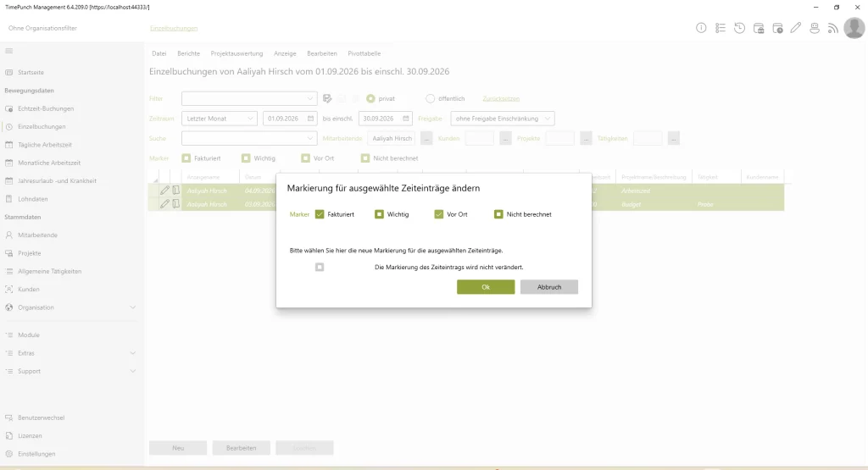Viewport: 868px width, 470px height.
Task: Toggle the hamburger menu in the sidebar
Action: 8,51
